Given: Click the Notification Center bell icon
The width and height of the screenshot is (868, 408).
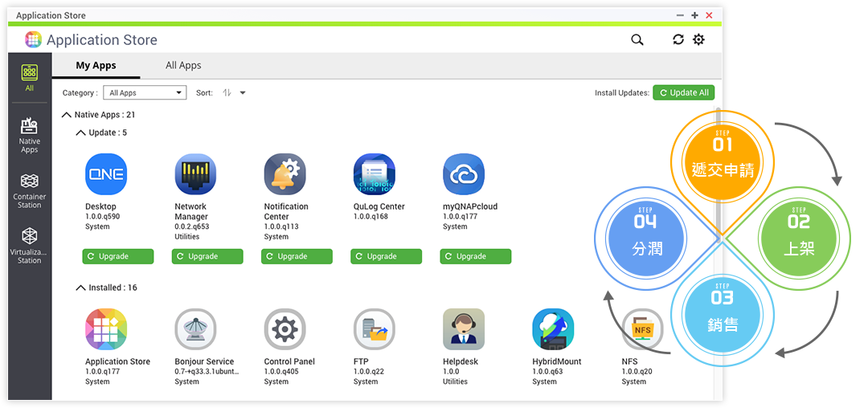Looking at the screenshot, I should tap(285, 174).
